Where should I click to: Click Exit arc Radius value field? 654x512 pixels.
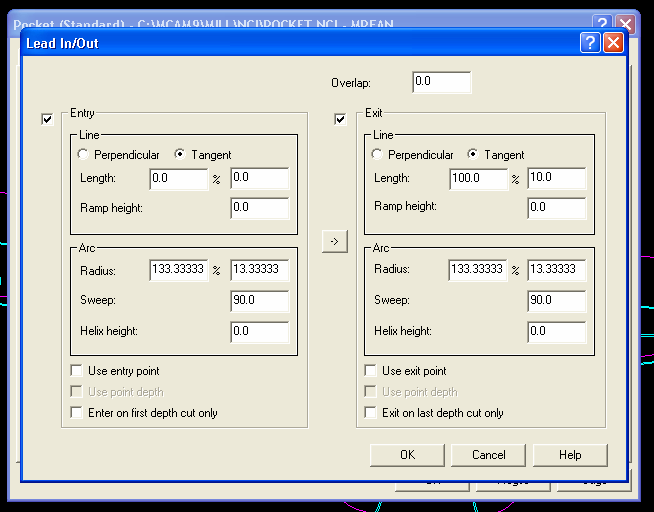coord(556,270)
